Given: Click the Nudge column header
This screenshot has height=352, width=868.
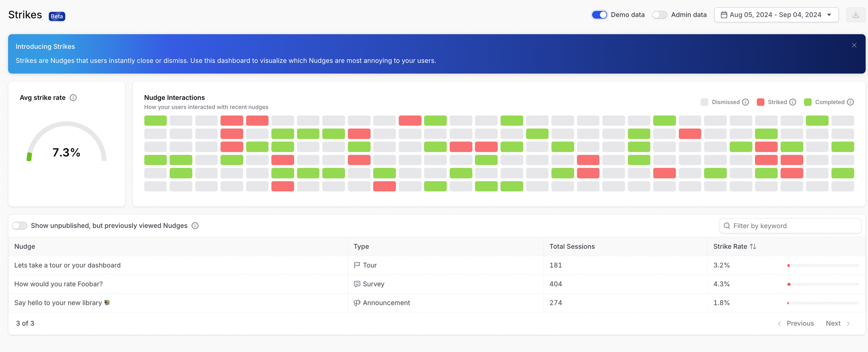Looking at the screenshot, I should [25, 246].
